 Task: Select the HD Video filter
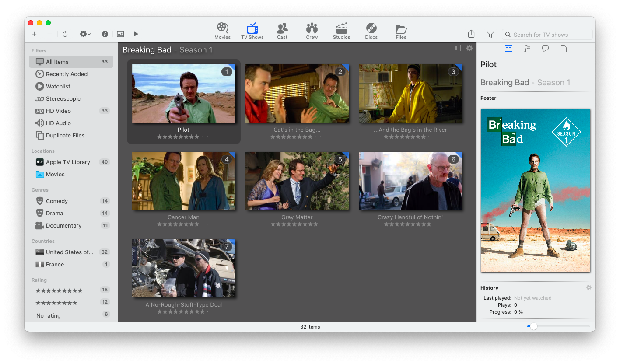click(71, 111)
